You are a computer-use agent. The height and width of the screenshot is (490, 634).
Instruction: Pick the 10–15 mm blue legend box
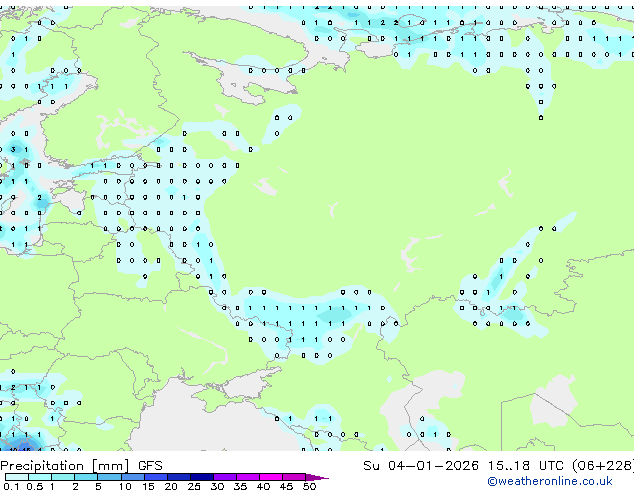(x=133, y=477)
